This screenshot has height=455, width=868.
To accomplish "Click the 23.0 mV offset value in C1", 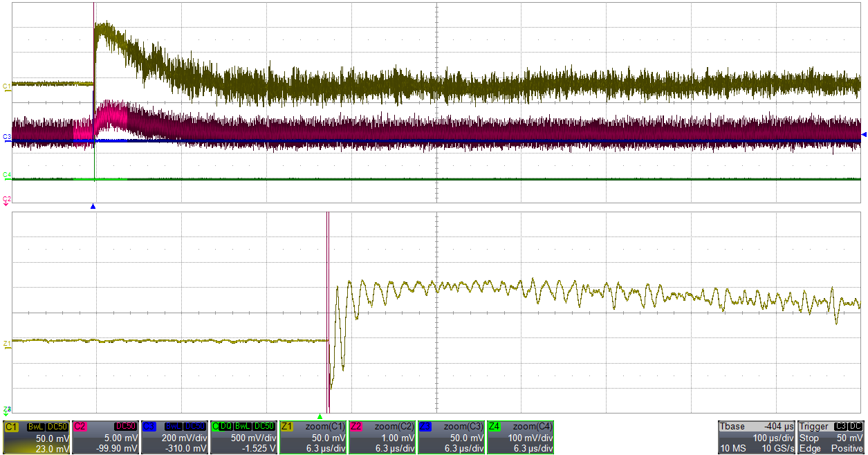I will click(x=53, y=449).
